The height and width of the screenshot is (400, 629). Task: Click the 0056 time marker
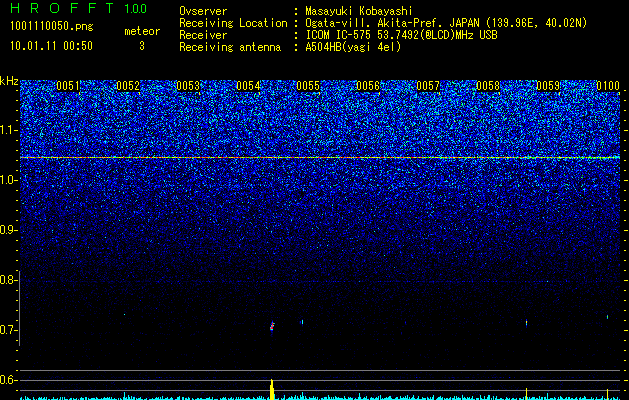tap(368, 86)
